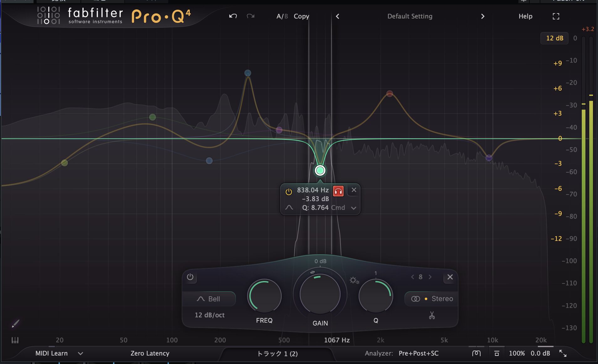Click MIDI Learn button
The image size is (598, 364).
(51, 353)
